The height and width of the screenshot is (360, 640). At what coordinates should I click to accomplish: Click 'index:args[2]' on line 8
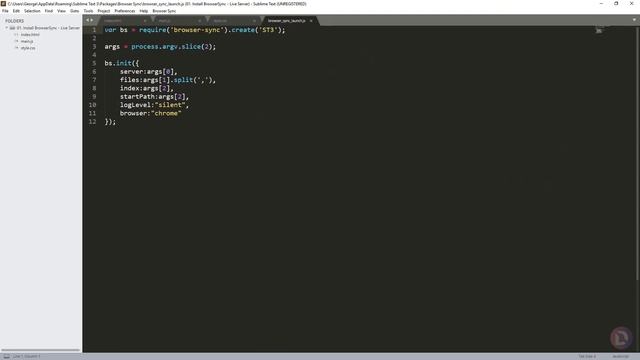145,88
